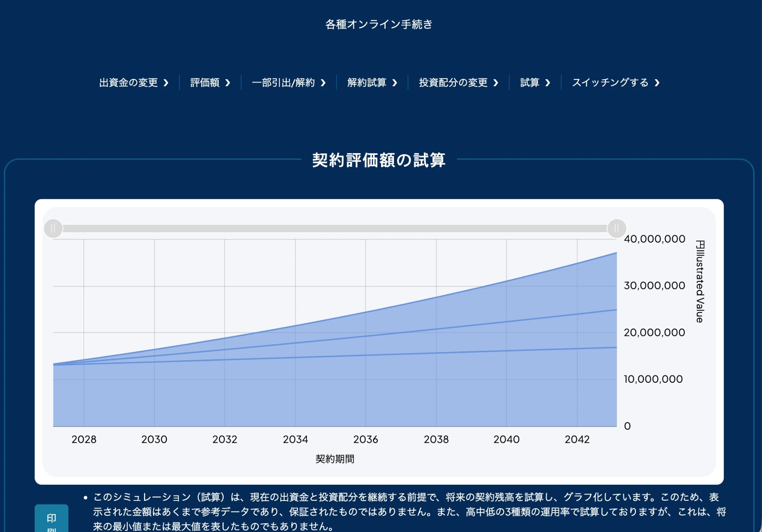
Task: Open the 一部引出/解約 link
Action: click(x=288, y=83)
